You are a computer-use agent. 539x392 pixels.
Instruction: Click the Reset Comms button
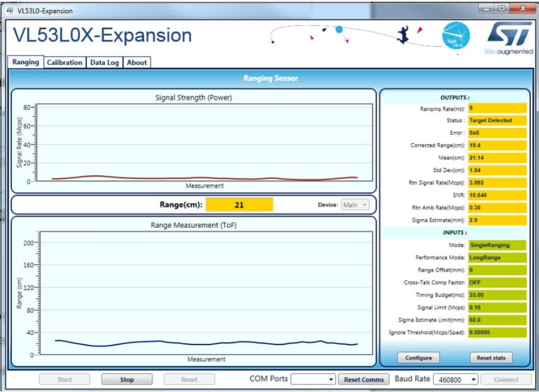(x=364, y=380)
